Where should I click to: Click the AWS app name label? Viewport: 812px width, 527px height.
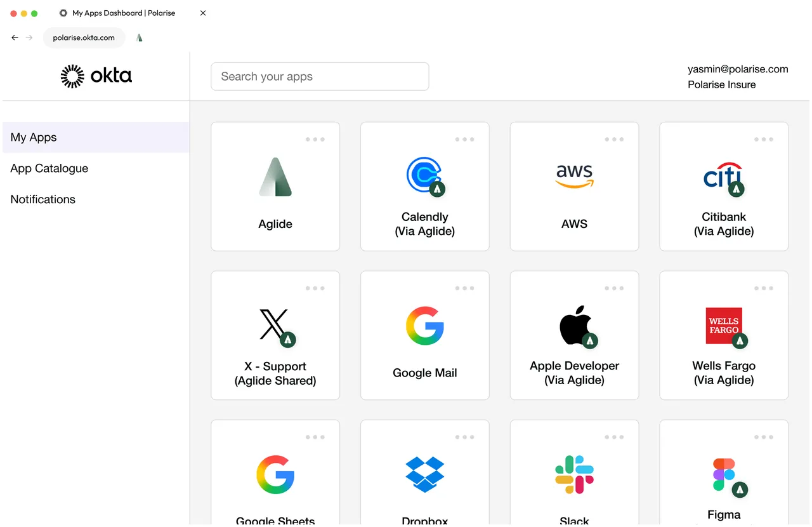click(574, 224)
